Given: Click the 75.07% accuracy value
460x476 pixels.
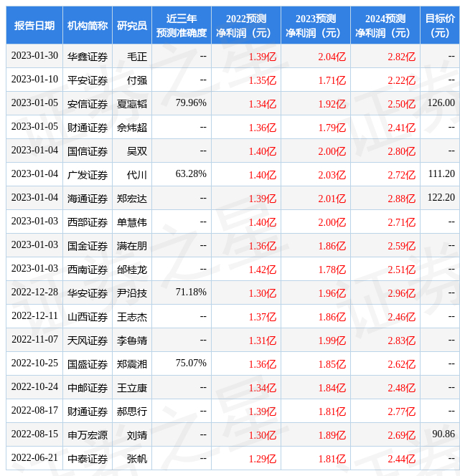Looking at the screenshot, I should [x=191, y=363].
